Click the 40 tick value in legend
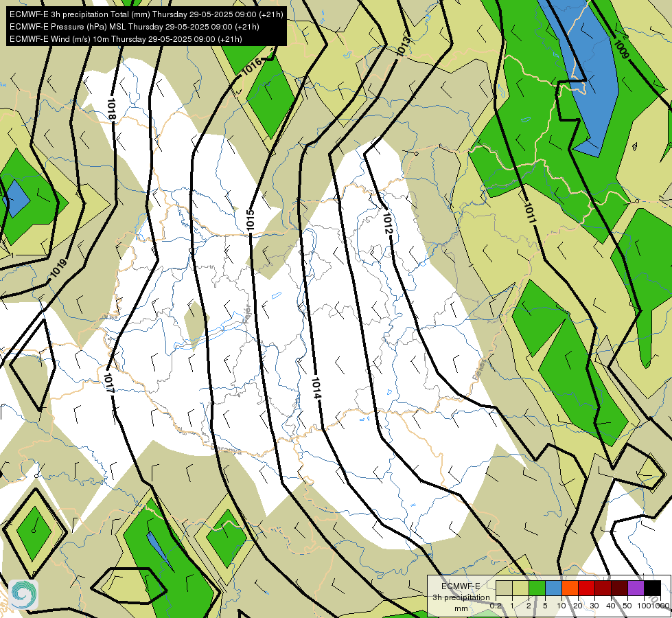672x618 pixels. coord(611,606)
